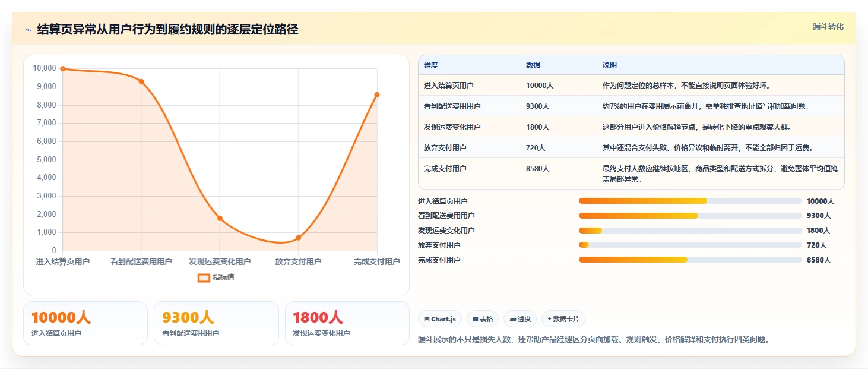Click the description starting 这部分用户进入价格解释节点

point(697,127)
